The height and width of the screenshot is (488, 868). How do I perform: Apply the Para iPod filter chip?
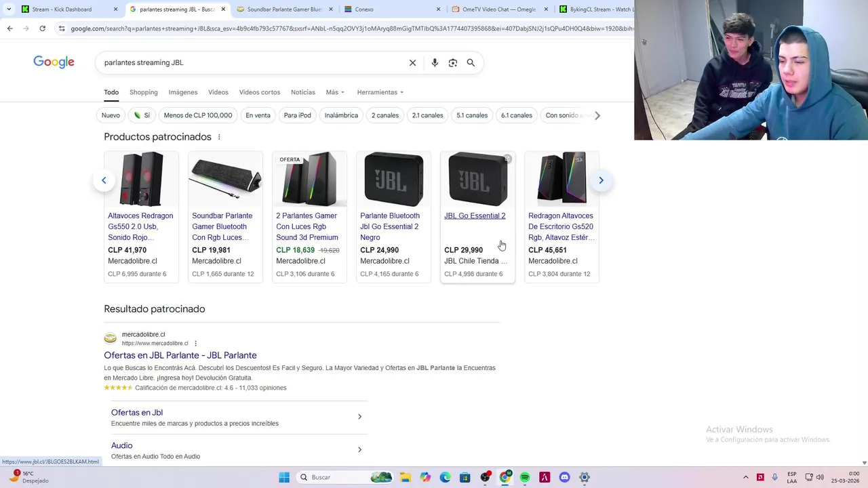[297, 115]
